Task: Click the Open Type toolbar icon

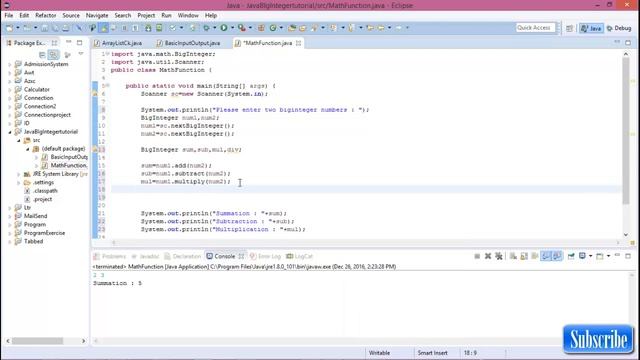Action: point(292,28)
